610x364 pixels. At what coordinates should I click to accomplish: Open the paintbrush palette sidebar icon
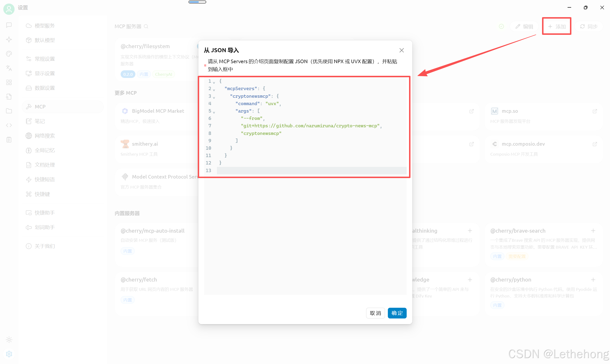click(x=9, y=54)
